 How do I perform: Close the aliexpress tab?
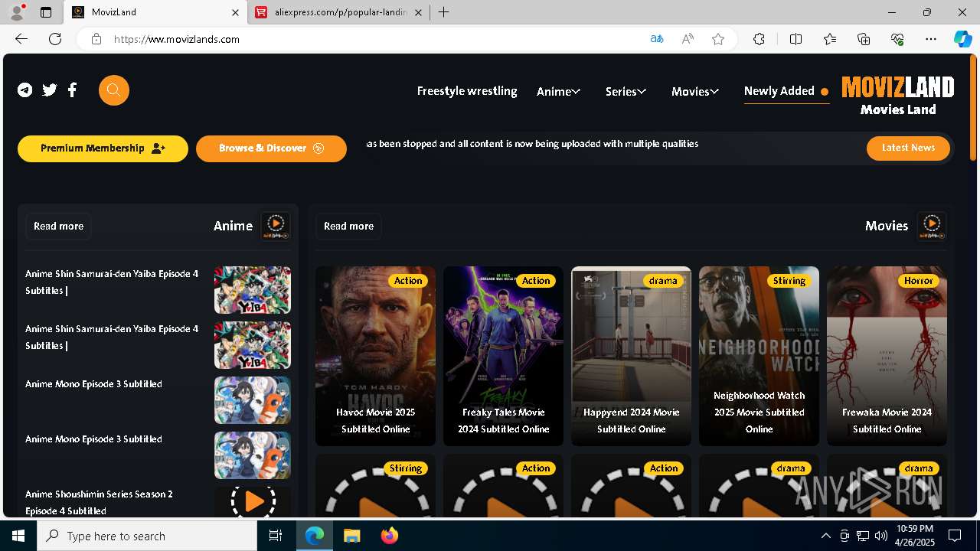tap(418, 12)
